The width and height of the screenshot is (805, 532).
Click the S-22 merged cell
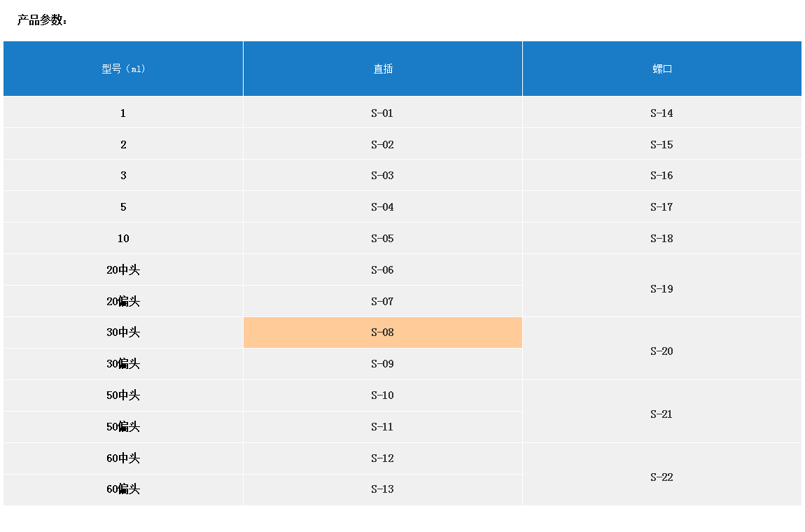661,477
